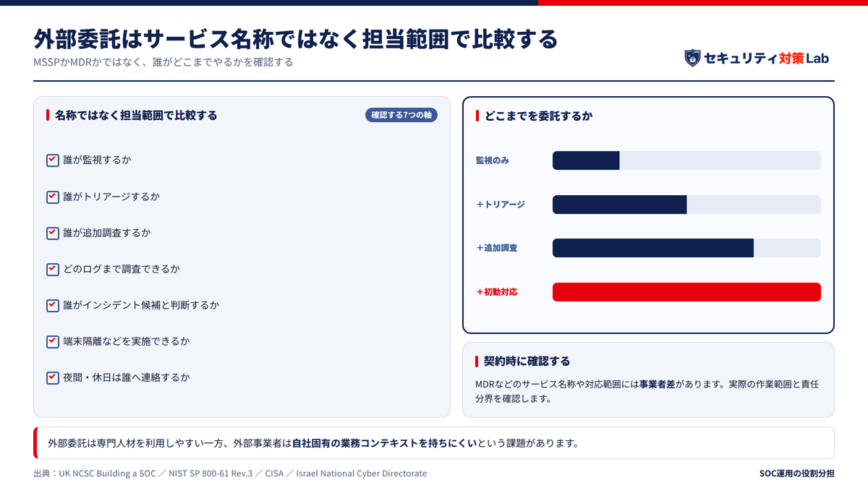Click the text 誰がインシデント候補と判断するか

[x=140, y=305]
